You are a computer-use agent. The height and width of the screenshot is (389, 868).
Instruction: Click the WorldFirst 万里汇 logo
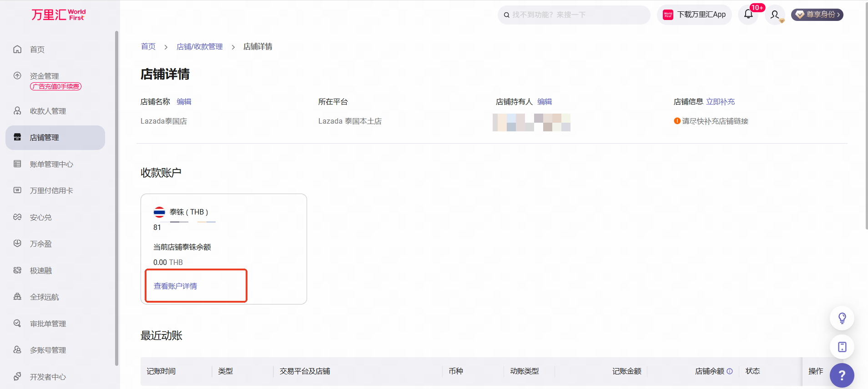pyautogui.click(x=58, y=15)
